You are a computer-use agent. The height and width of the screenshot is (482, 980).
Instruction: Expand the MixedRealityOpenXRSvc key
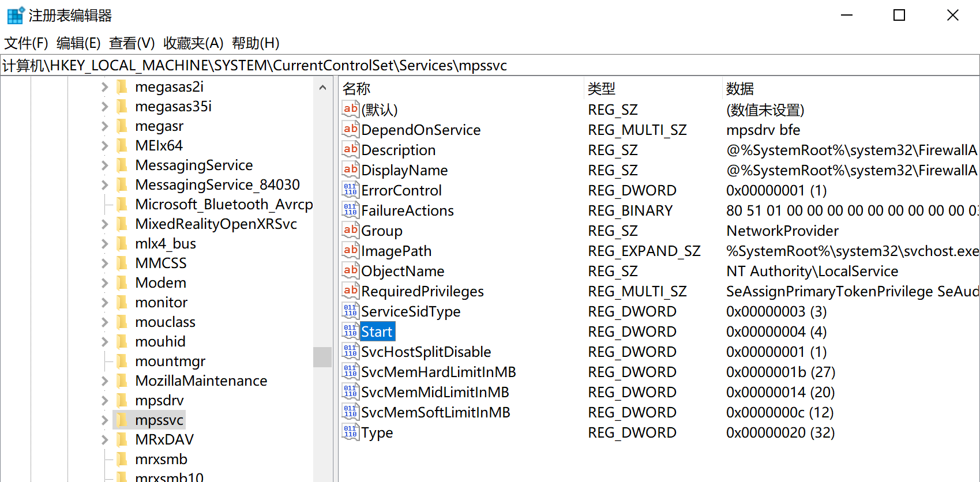click(104, 224)
